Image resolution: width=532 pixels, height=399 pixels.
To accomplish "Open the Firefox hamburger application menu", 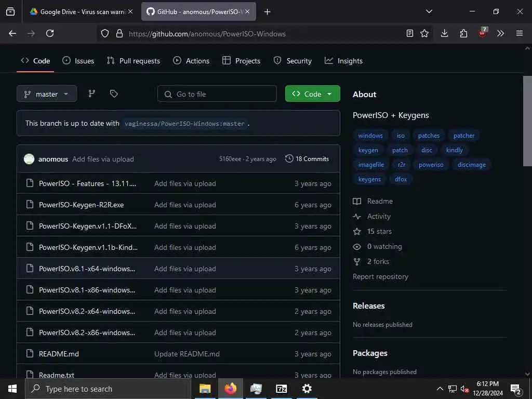I will pos(520,33).
